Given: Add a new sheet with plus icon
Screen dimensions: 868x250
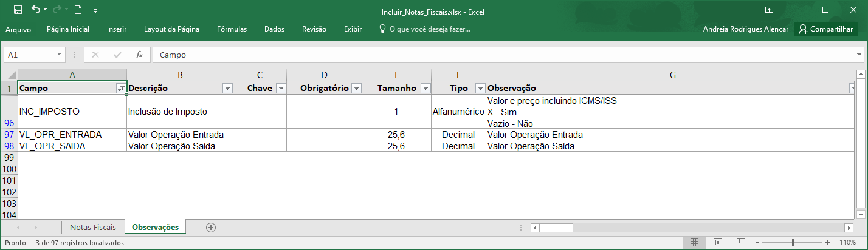Looking at the screenshot, I should [x=211, y=228].
